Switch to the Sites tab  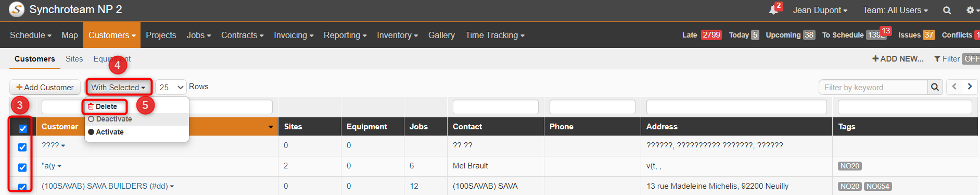point(74,59)
